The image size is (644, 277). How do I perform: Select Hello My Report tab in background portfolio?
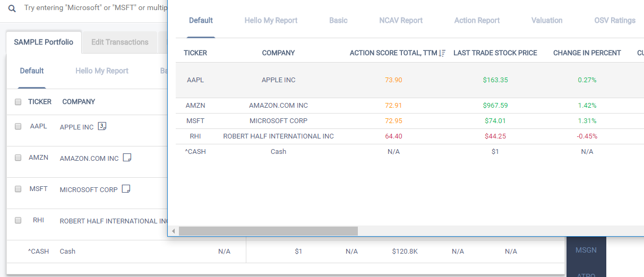point(102,71)
